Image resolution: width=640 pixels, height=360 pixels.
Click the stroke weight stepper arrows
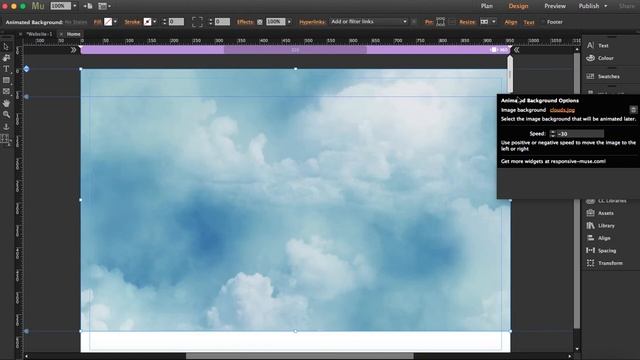click(x=164, y=22)
